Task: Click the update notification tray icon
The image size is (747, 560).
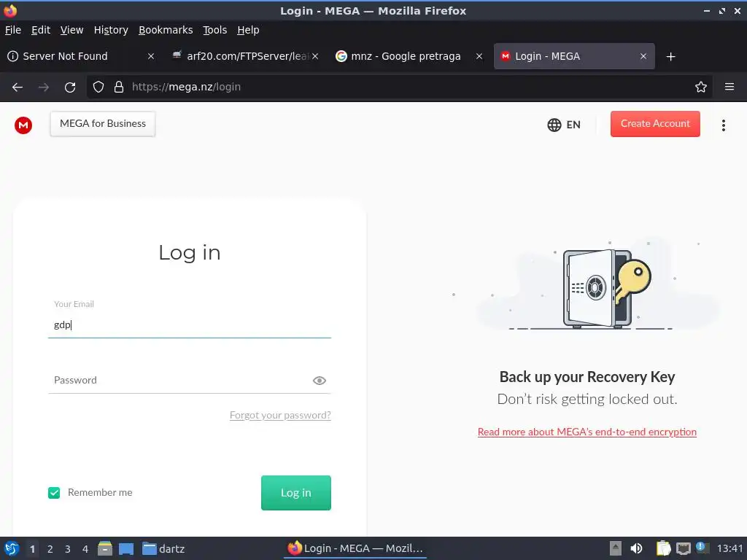Action: tap(702, 547)
